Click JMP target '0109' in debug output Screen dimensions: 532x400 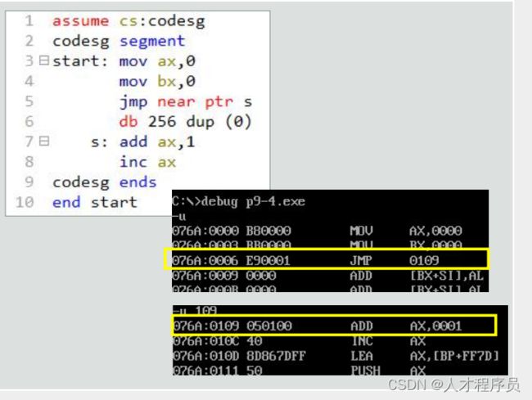tap(424, 260)
